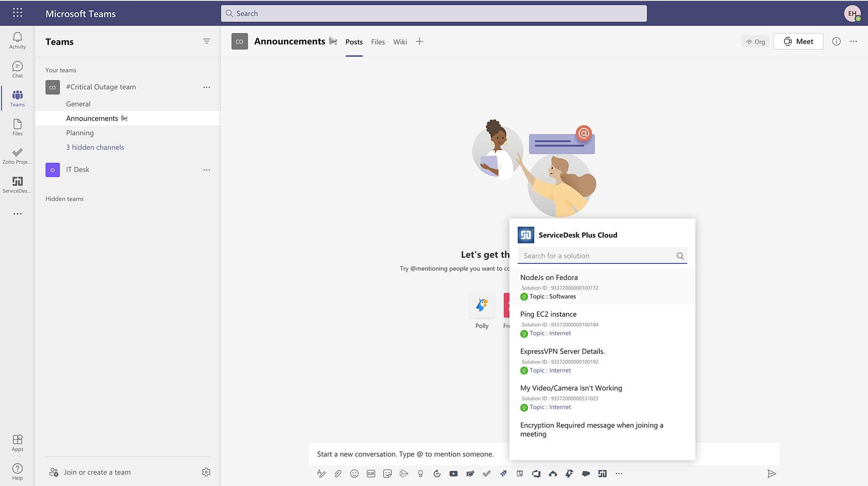
Task: Click Join or create a team
Action: tap(90, 472)
